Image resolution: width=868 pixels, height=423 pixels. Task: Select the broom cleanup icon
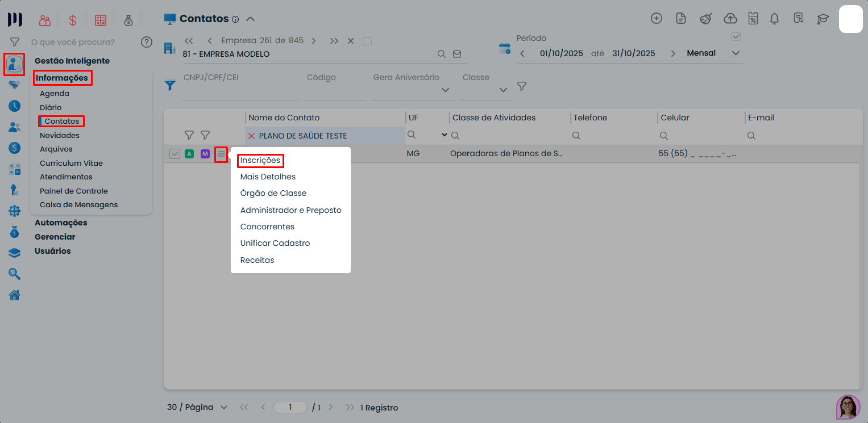click(x=705, y=19)
